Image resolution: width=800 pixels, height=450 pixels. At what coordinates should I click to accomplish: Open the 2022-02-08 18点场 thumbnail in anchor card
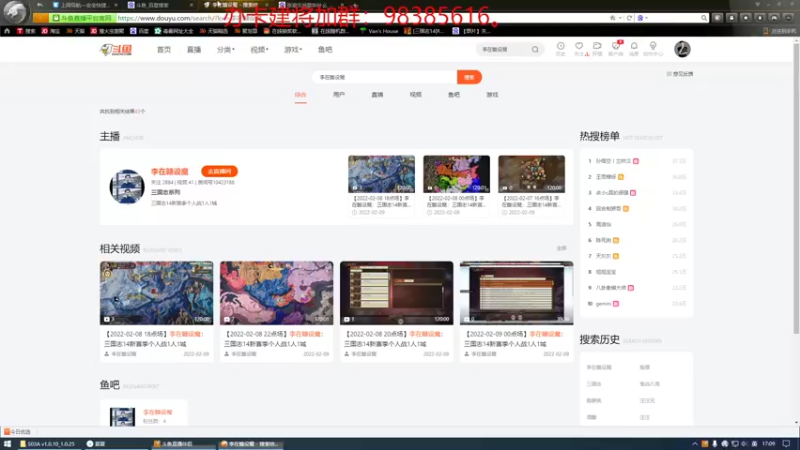click(381, 174)
